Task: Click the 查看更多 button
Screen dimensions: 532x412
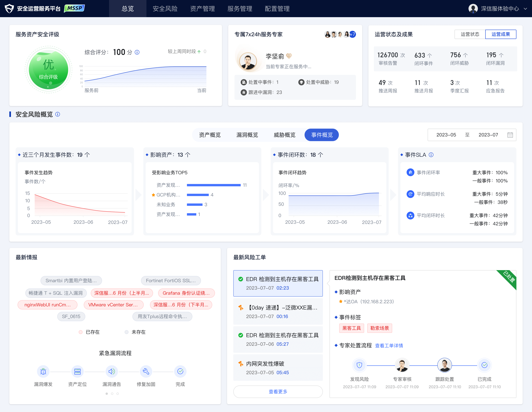Action: [x=278, y=392]
